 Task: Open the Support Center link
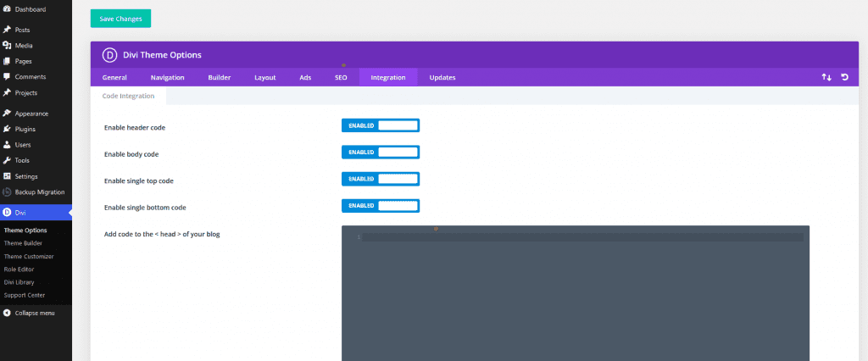tap(25, 295)
